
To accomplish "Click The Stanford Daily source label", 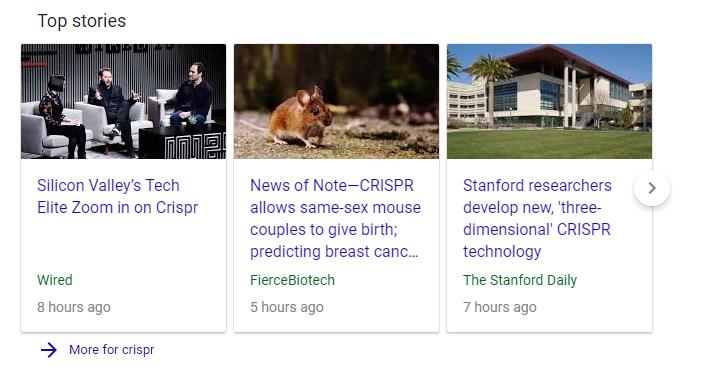I will [x=520, y=280].
